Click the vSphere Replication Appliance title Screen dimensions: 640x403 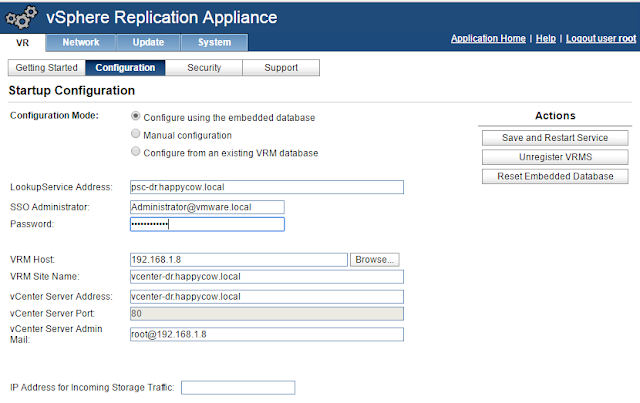162,18
